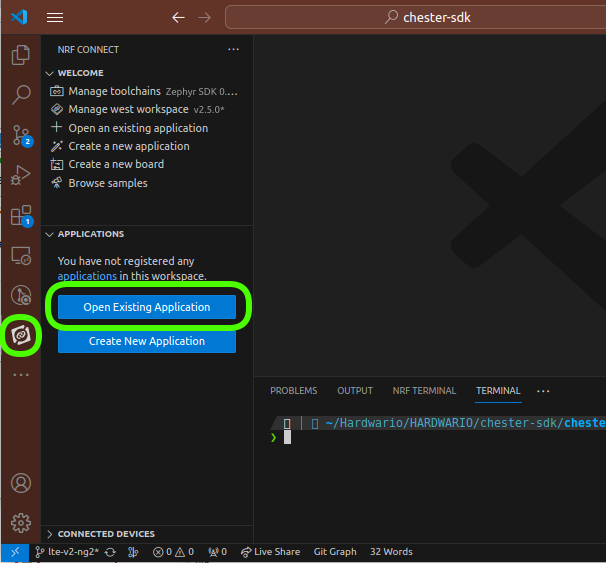Click the chester-sdk search box
The image size is (606, 563).
click(x=415, y=18)
